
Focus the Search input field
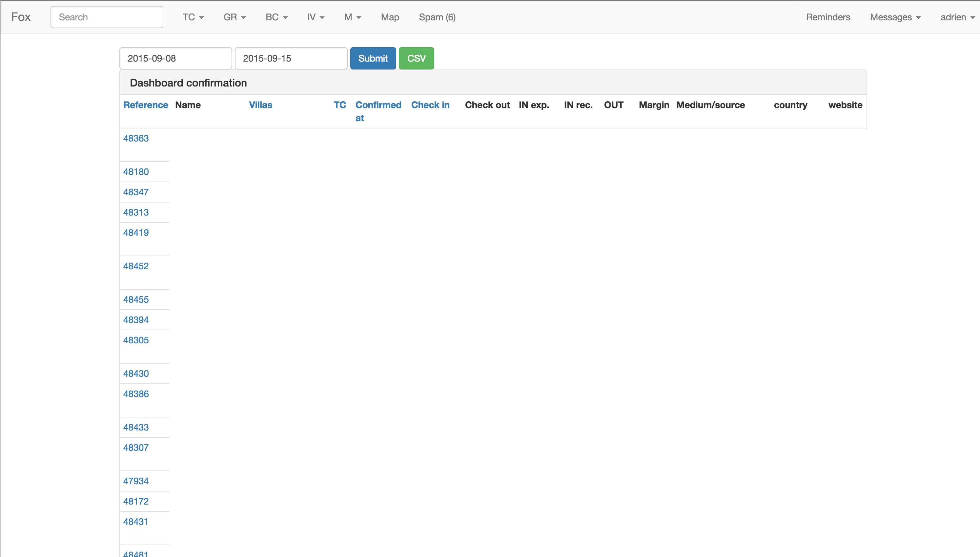[107, 17]
